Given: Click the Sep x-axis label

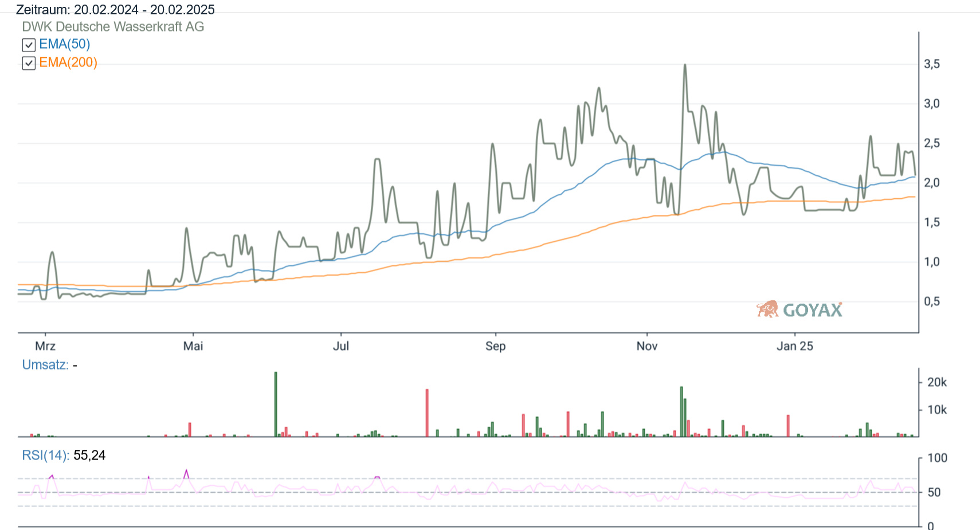Looking at the screenshot, I should pos(496,346).
